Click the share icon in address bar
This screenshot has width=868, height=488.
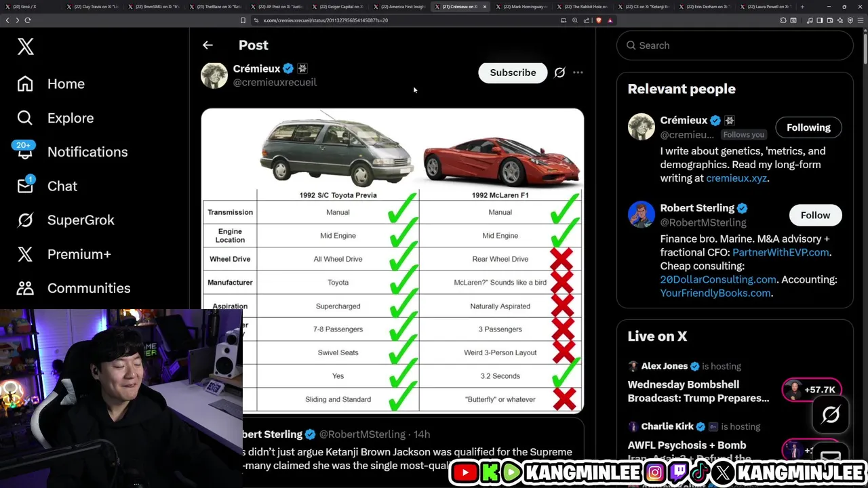coord(587,20)
